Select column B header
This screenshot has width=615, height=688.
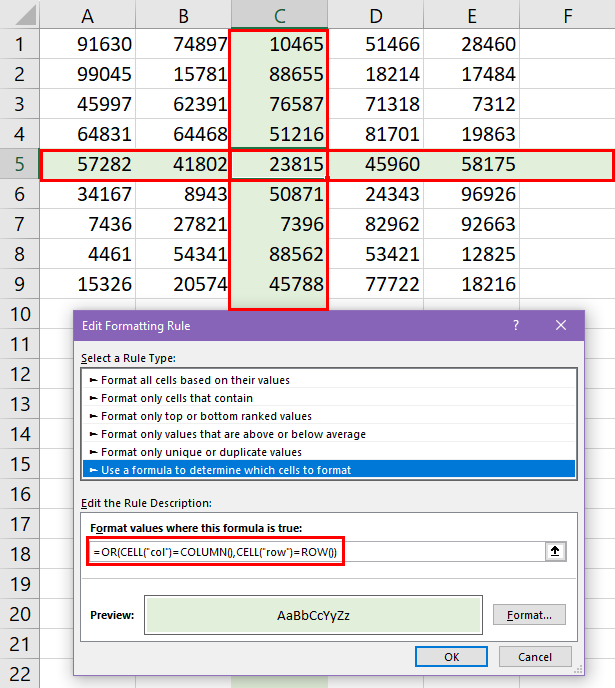183,14
